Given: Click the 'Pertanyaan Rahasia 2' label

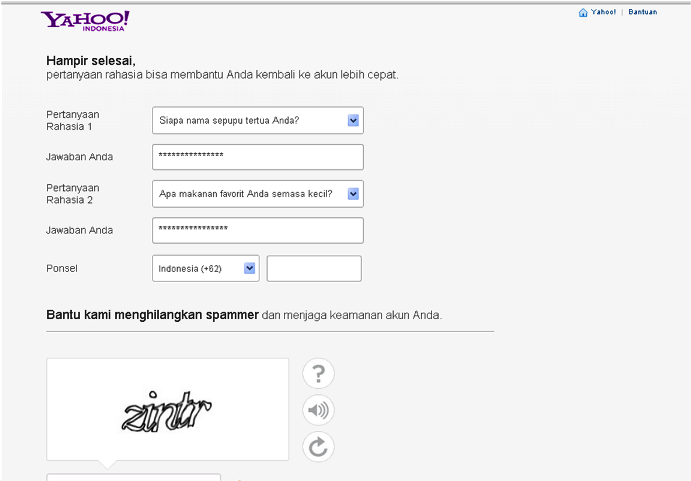Looking at the screenshot, I should [73, 194].
